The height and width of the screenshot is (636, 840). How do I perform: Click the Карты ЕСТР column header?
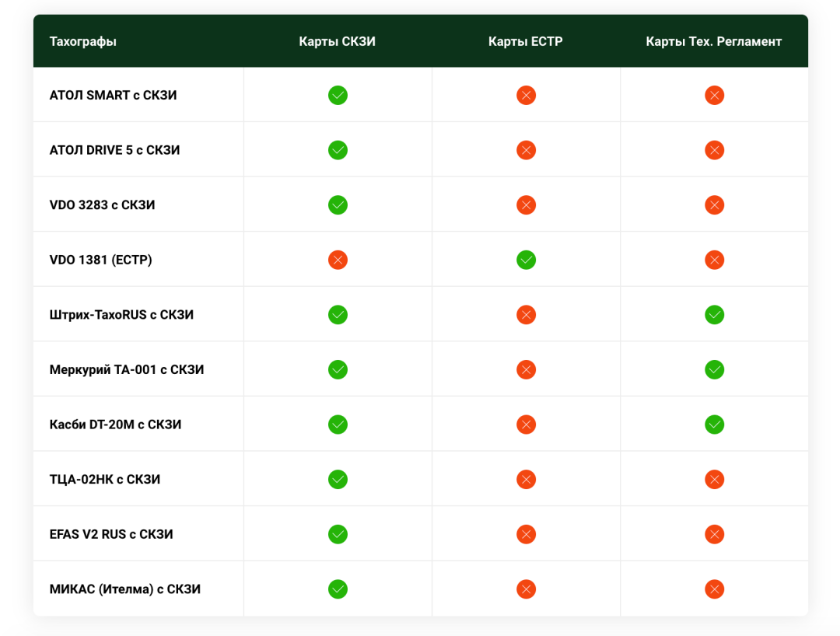coord(526,42)
